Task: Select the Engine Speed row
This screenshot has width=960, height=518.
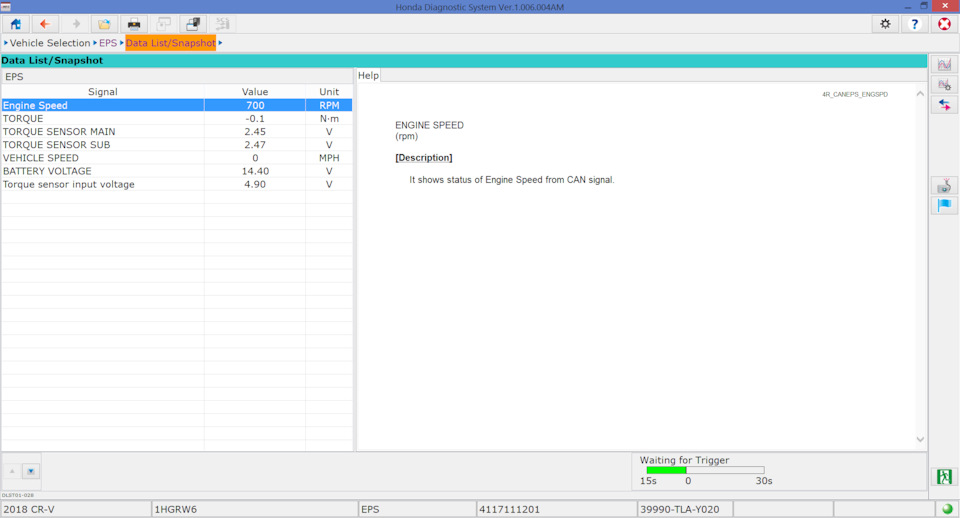Action: click(176, 105)
